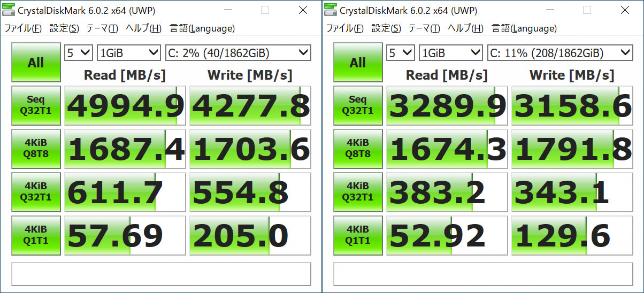Start 4KiB Q1T1 test in left window
644x293 pixels.
36,235
